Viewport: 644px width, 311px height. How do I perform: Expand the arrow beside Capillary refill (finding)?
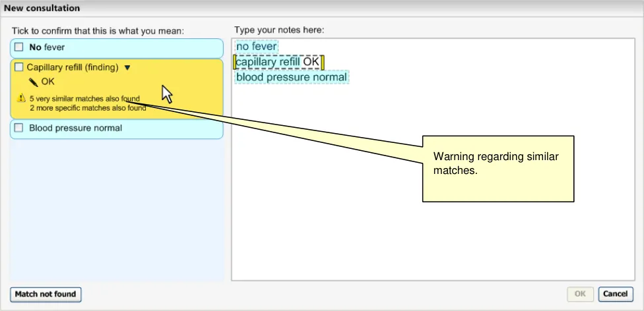tap(127, 67)
